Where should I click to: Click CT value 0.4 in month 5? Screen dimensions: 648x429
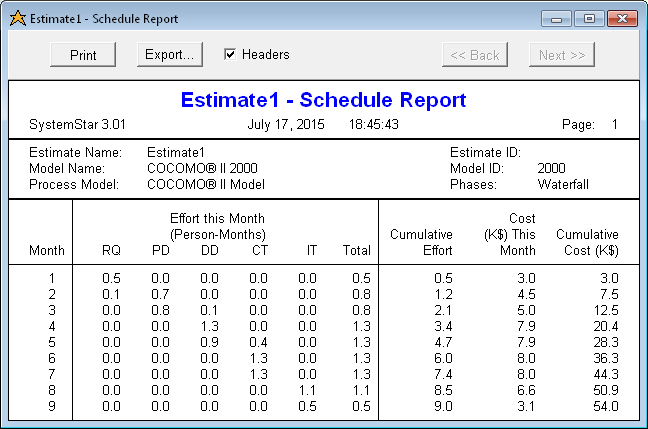(259, 342)
